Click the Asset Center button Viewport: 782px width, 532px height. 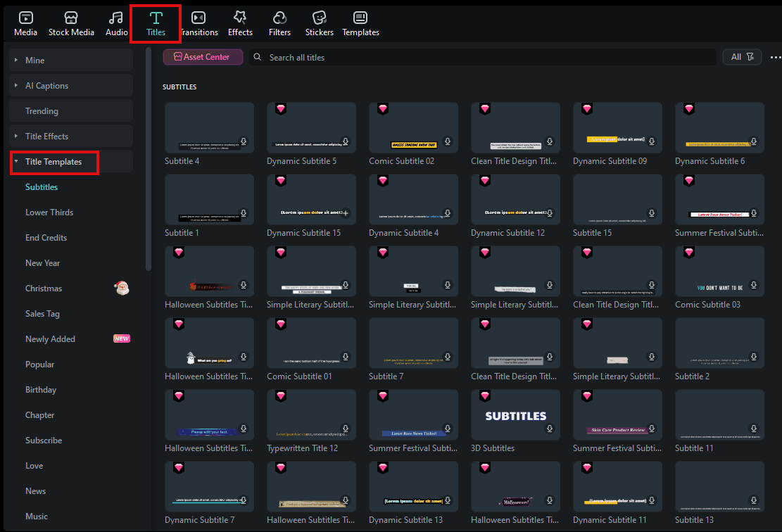pyautogui.click(x=203, y=57)
